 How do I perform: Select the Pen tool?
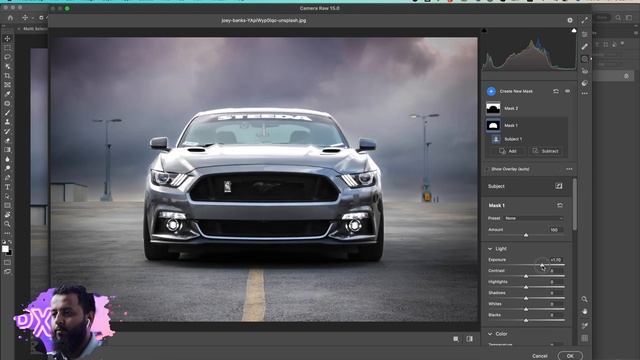[x=7, y=178]
